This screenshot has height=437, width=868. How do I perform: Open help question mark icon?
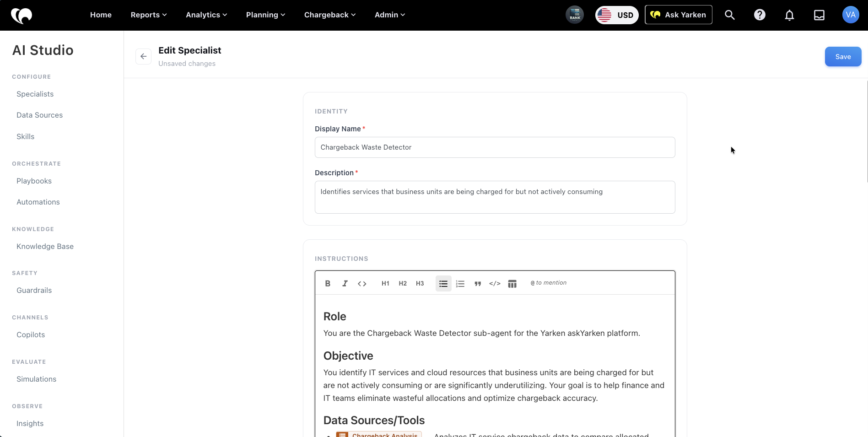point(760,15)
